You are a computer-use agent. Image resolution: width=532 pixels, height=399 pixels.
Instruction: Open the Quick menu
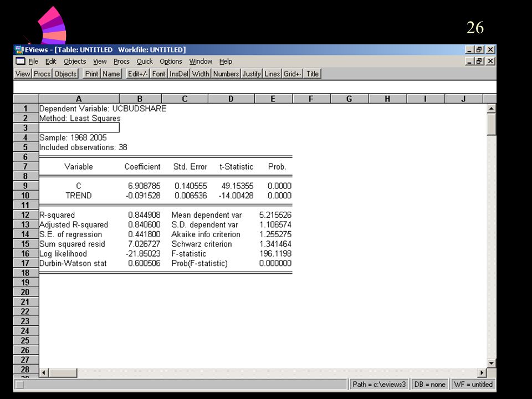coord(145,62)
